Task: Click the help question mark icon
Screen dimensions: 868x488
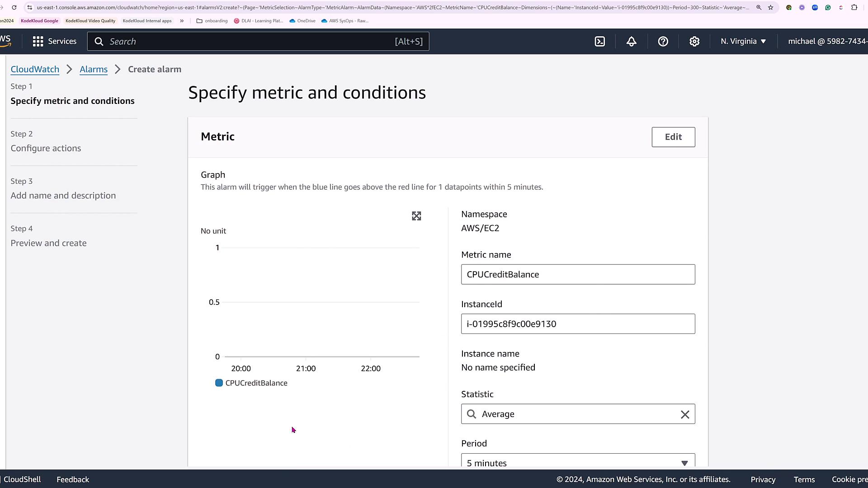Action: tap(663, 42)
